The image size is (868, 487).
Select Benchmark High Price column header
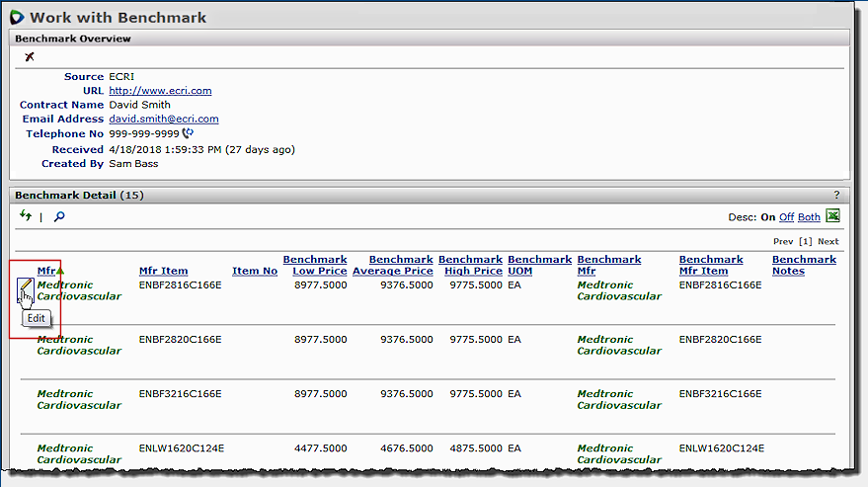[x=470, y=265]
